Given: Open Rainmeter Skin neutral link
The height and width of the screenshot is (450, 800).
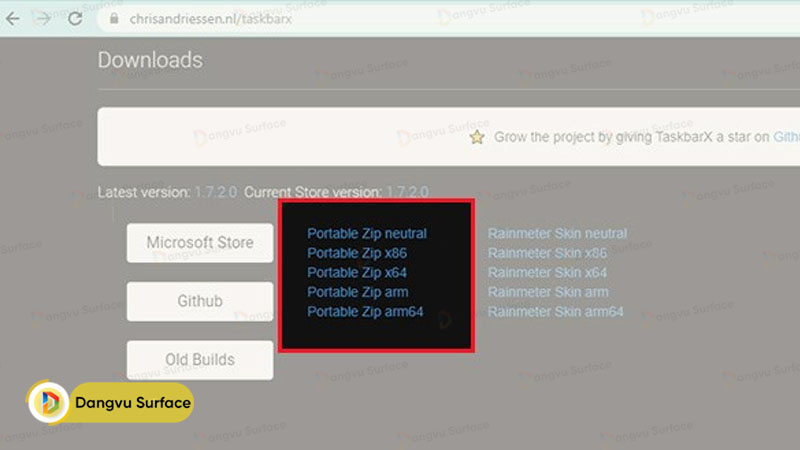Looking at the screenshot, I should click(x=557, y=234).
